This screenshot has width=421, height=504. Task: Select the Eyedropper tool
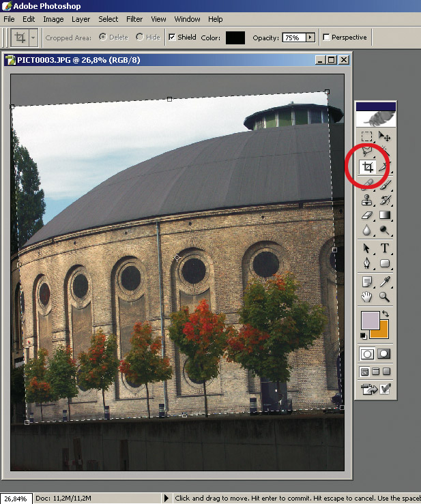(385, 282)
